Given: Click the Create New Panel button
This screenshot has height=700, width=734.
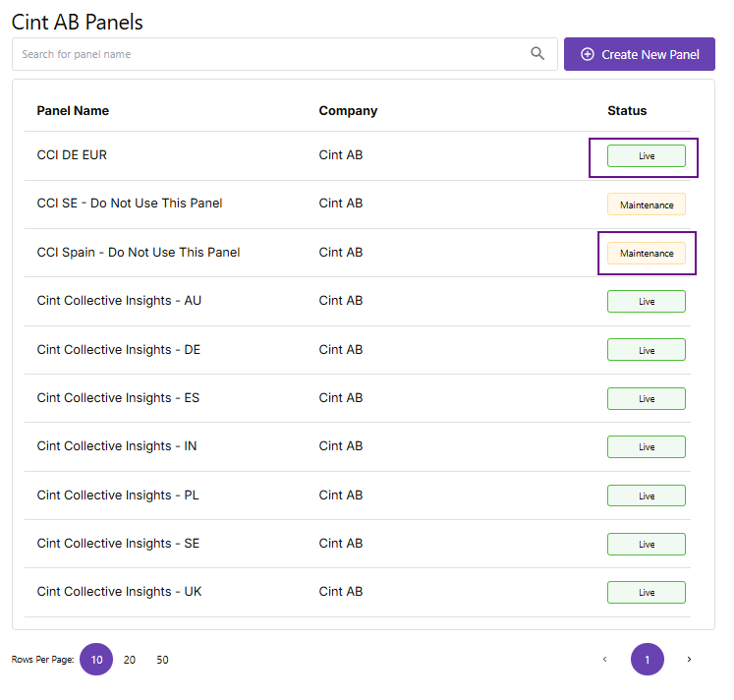Looking at the screenshot, I should (639, 54).
